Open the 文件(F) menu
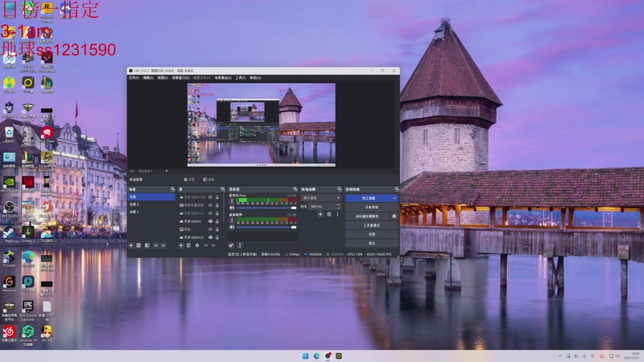Image resolution: width=644 pixels, height=362 pixels. [x=134, y=78]
